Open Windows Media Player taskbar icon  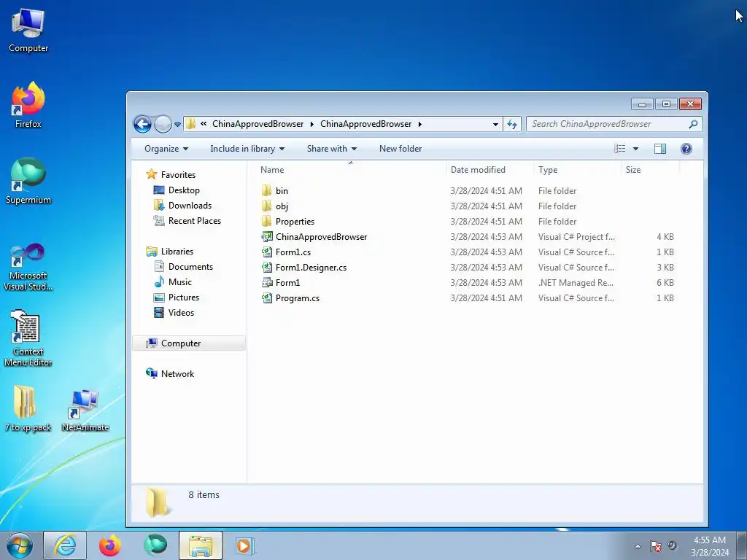[244, 545]
